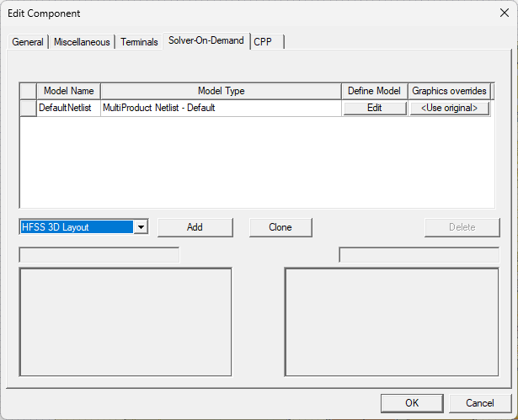
Task: Click the Graphics overrides column header
Action: (x=449, y=91)
